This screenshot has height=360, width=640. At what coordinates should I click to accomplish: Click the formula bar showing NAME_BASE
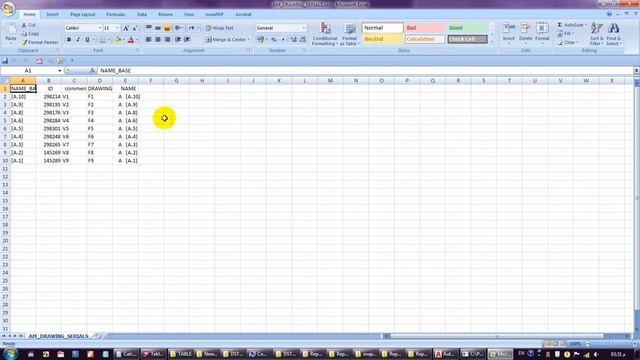[365, 71]
